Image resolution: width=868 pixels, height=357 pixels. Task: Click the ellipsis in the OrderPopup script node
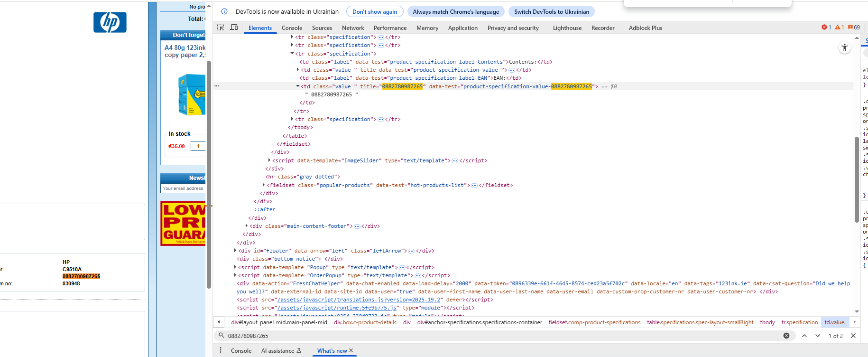click(418, 276)
